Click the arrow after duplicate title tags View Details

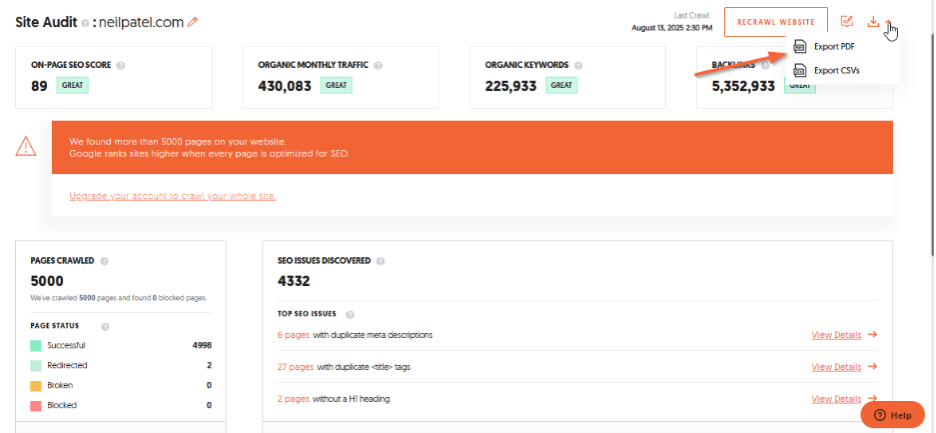(872, 366)
